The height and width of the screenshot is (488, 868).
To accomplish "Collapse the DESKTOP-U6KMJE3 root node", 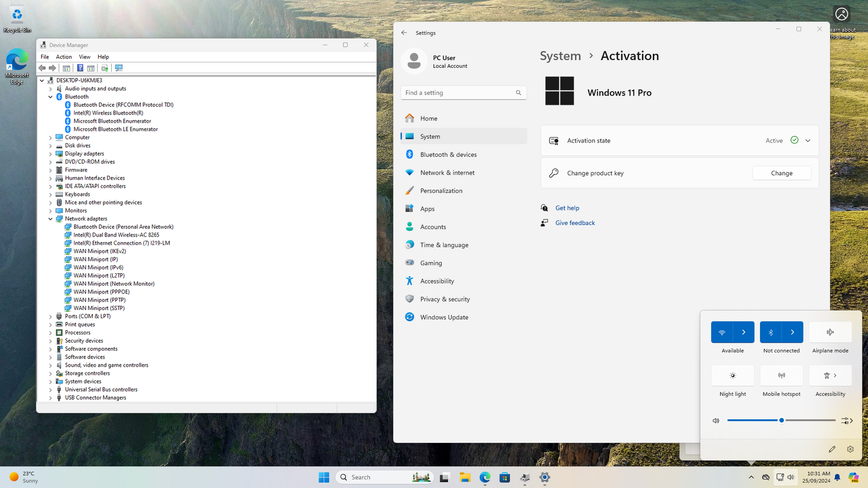I will [42, 81].
